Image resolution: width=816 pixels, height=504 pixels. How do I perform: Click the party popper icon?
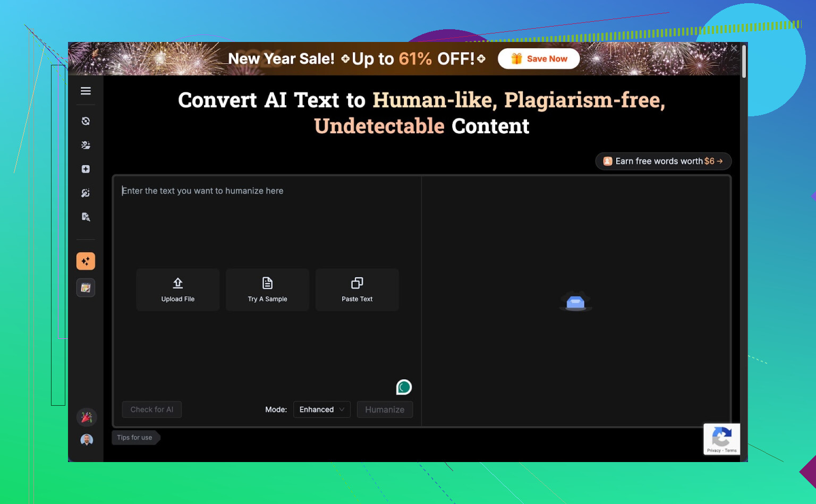click(87, 417)
